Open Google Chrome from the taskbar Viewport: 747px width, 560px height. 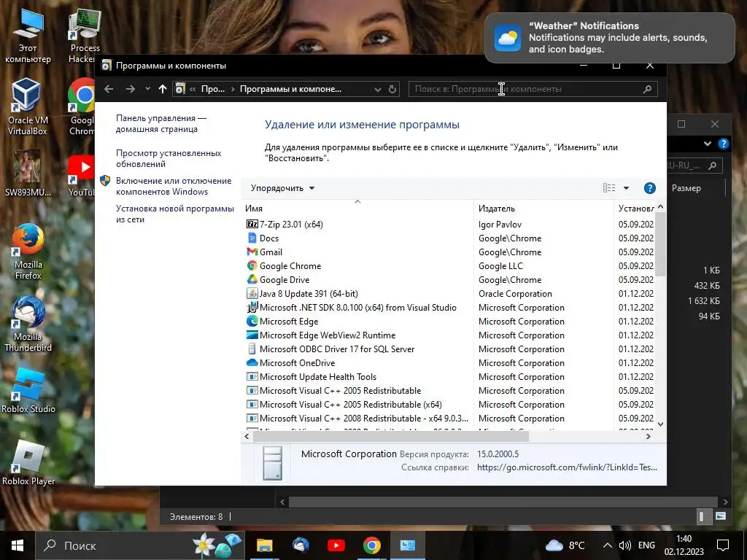[x=371, y=545]
